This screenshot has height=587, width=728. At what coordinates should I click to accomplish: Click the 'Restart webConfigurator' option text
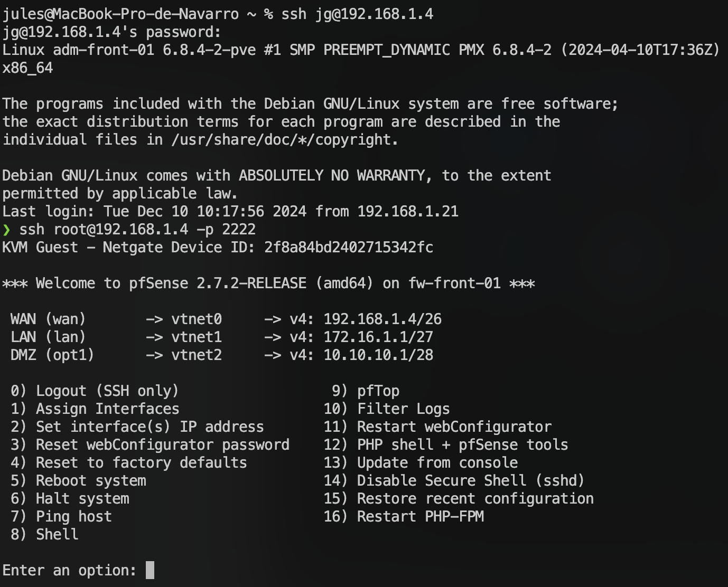tap(454, 427)
